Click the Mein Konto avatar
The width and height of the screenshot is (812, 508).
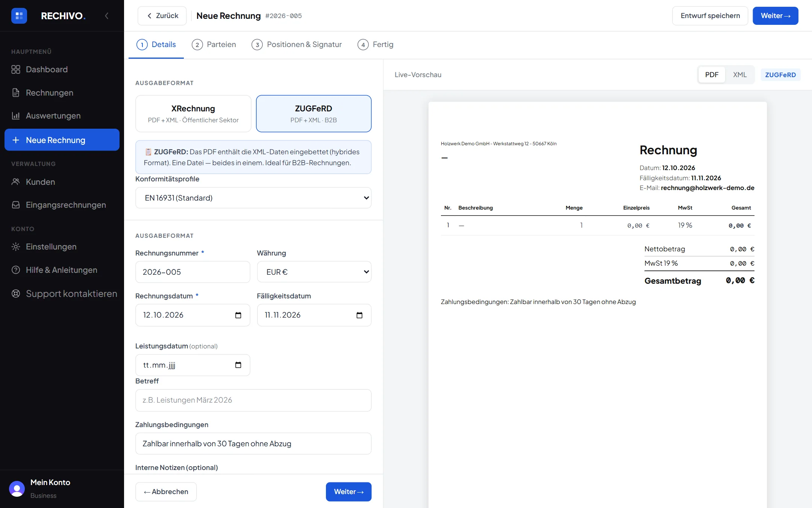coord(17,489)
